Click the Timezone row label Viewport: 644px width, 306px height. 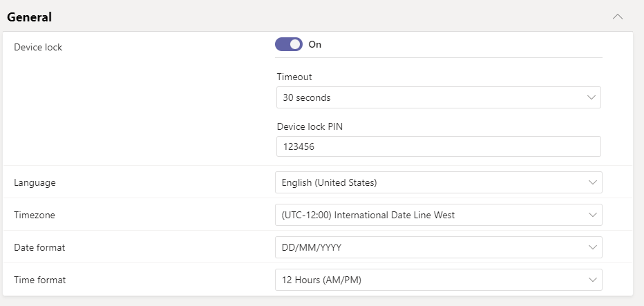(35, 215)
